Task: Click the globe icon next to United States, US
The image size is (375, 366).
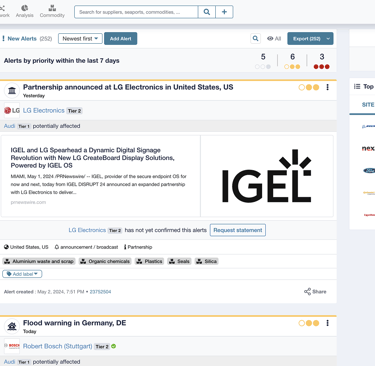Action: click(x=6, y=247)
